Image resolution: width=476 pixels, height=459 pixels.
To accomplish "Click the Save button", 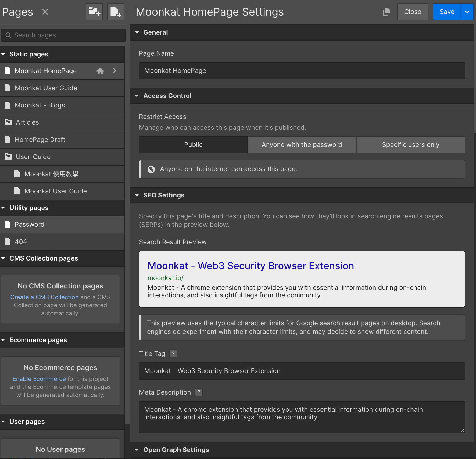I will 447,12.
